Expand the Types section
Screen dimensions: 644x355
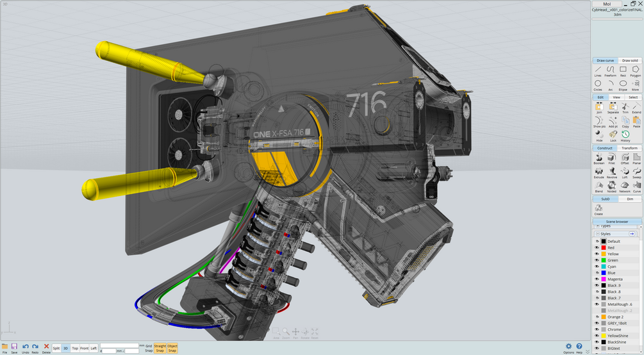[x=598, y=226]
